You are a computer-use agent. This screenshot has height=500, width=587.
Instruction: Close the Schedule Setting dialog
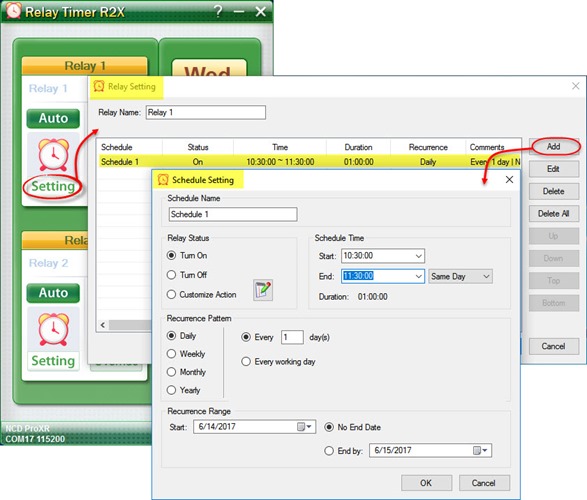(x=509, y=180)
